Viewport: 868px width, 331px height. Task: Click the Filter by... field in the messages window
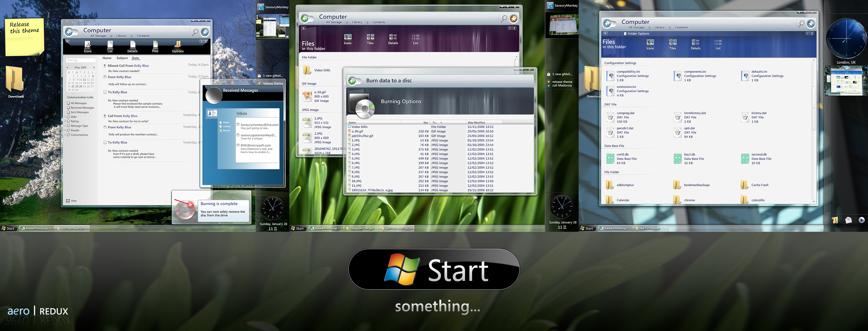[81, 60]
